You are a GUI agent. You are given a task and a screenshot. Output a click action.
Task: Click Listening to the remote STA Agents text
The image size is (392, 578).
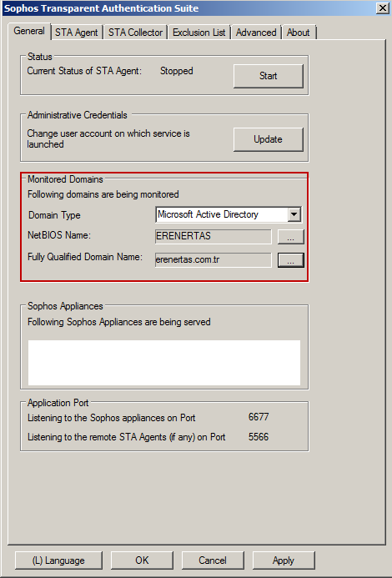[127, 437]
